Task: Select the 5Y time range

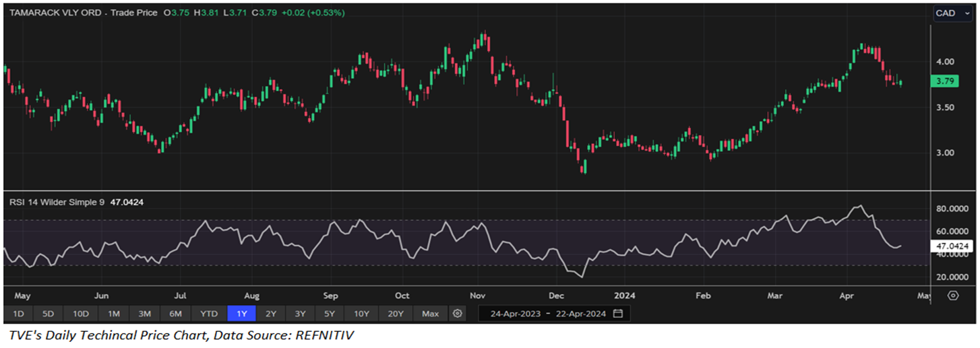Action: (x=329, y=314)
